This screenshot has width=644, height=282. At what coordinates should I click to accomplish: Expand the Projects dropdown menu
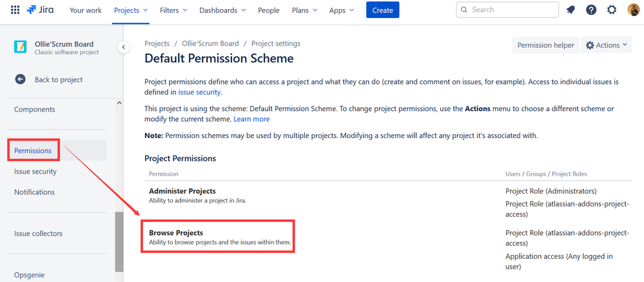point(131,10)
